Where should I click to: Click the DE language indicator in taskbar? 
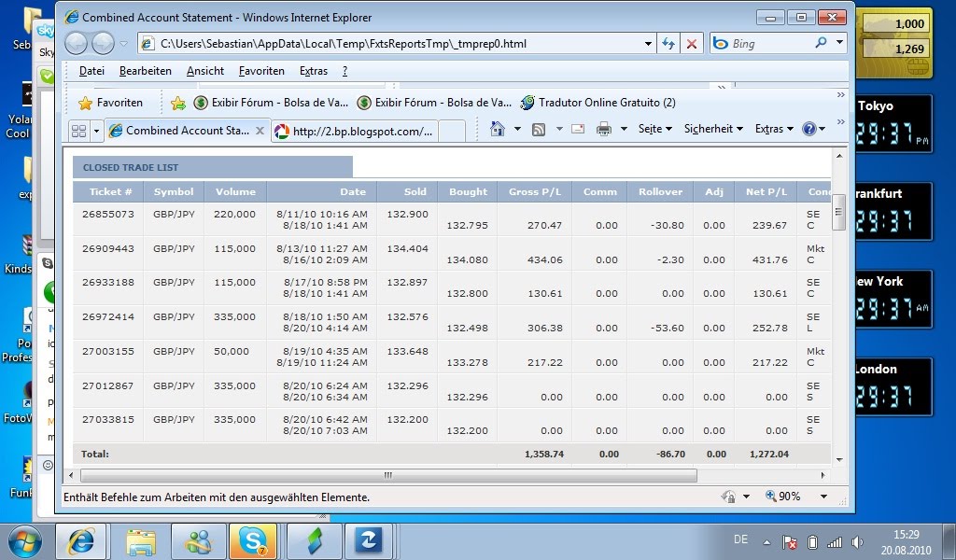[740, 539]
